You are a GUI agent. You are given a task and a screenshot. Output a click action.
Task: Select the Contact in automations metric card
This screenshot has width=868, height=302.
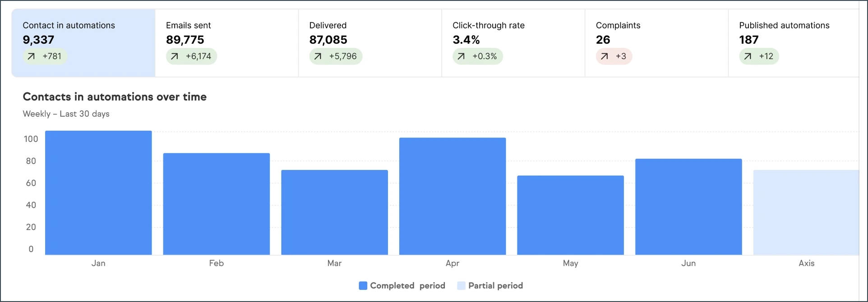[x=83, y=43]
